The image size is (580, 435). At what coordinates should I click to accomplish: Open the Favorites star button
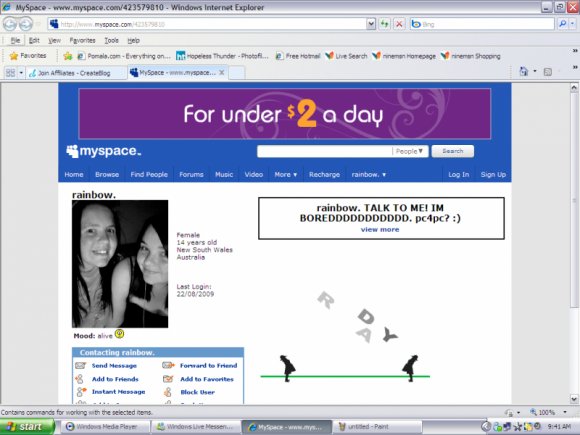[28, 56]
